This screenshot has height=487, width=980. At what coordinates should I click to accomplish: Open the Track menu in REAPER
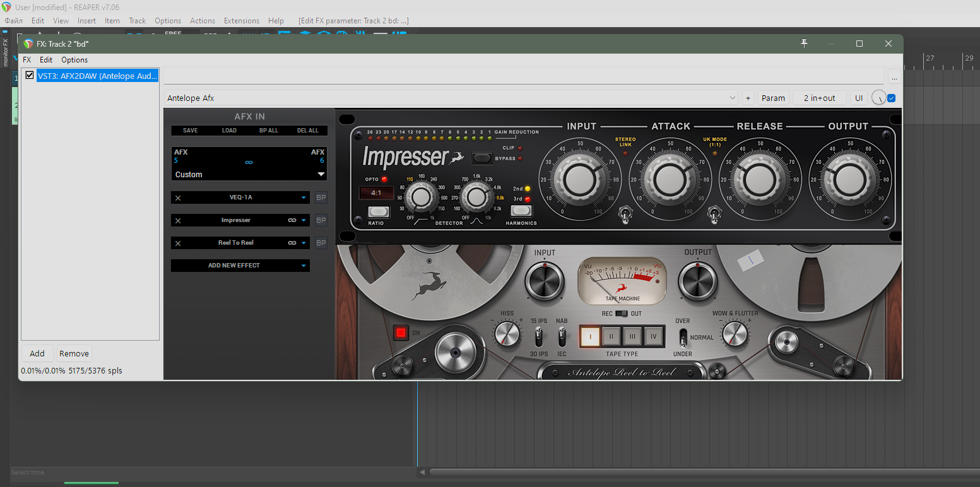[137, 21]
